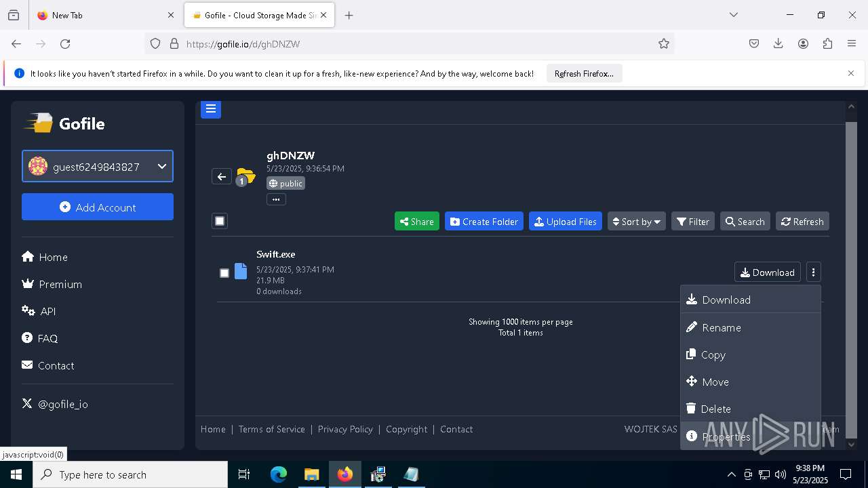The height and width of the screenshot is (488, 868).
Task: Close the Gofile tab
Action: 323,15
